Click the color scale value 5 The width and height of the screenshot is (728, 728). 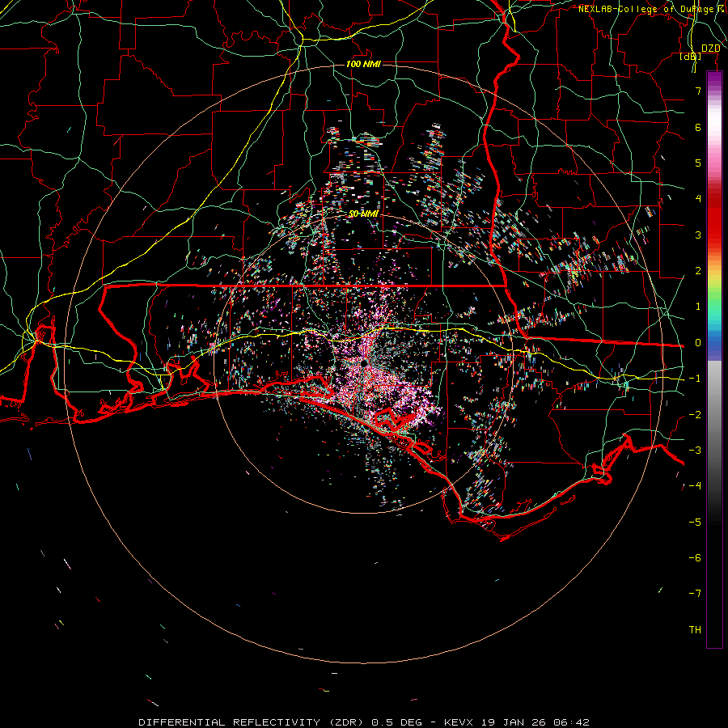click(698, 163)
